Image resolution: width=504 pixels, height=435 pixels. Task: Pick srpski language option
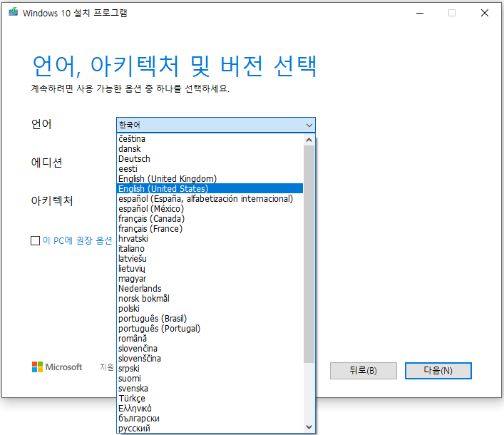210,368
